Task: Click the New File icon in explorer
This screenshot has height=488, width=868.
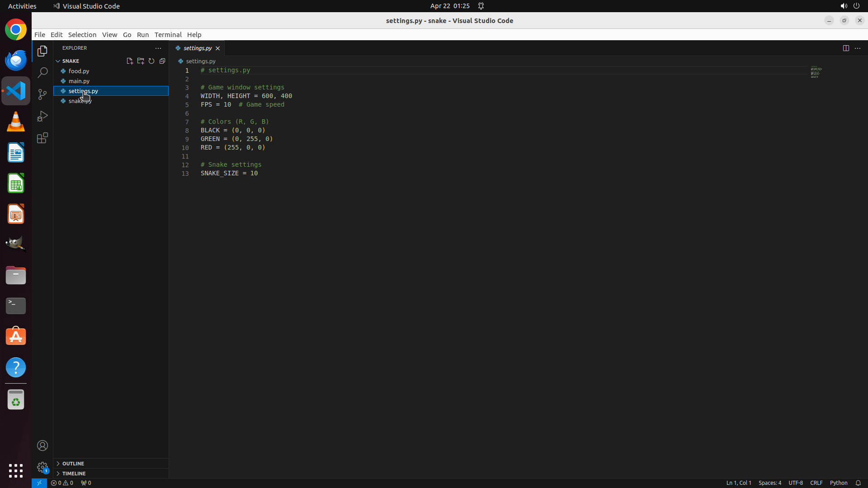Action: (x=130, y=61)
